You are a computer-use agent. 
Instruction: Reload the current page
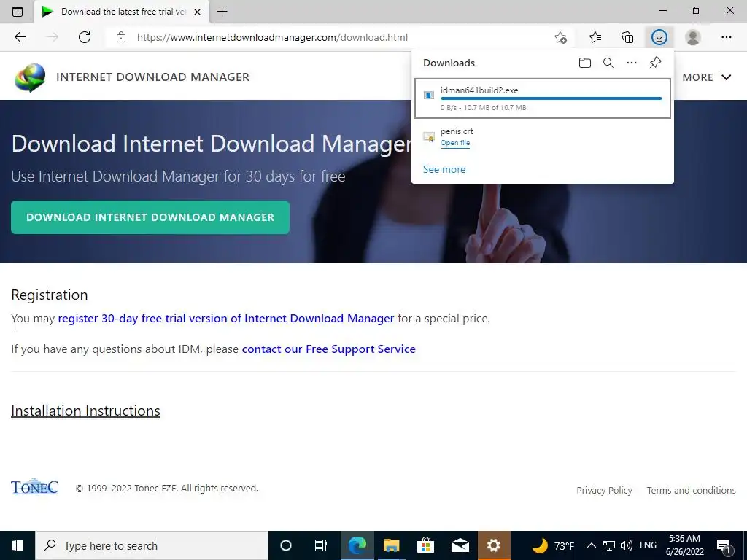85,37
